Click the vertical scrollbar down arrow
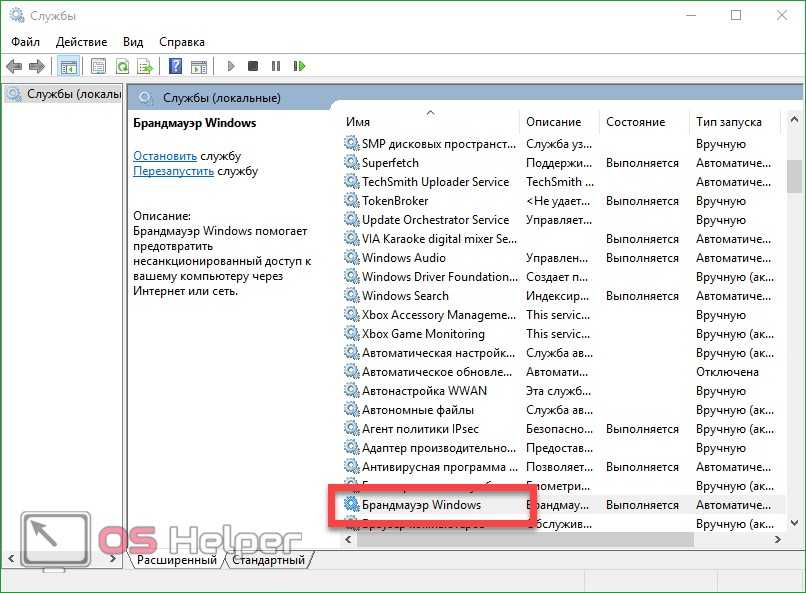Screen dimensions: 806x593 pos(795,522)
